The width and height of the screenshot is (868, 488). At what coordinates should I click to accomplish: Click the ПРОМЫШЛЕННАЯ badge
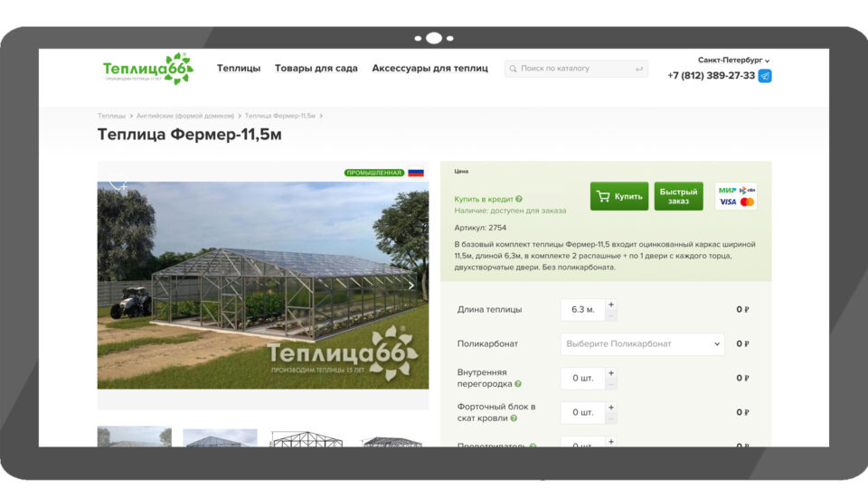(373, 173)
